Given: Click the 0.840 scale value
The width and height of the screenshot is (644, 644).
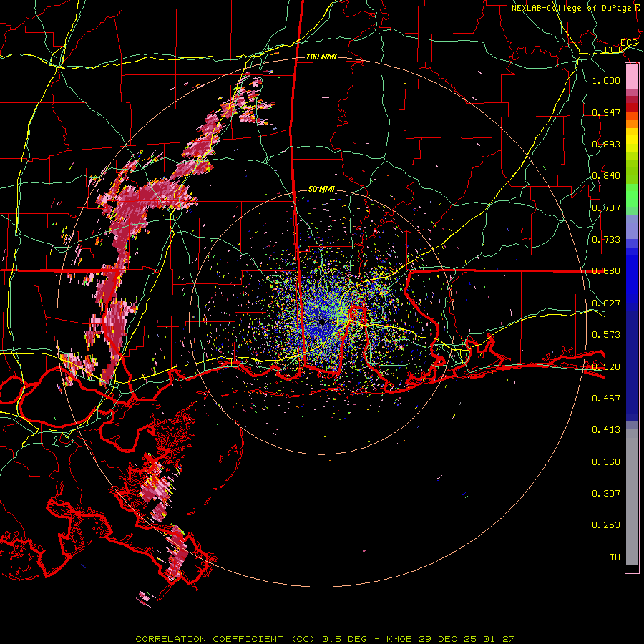Looking at the screenshot, I should click(x=606, y=176).
